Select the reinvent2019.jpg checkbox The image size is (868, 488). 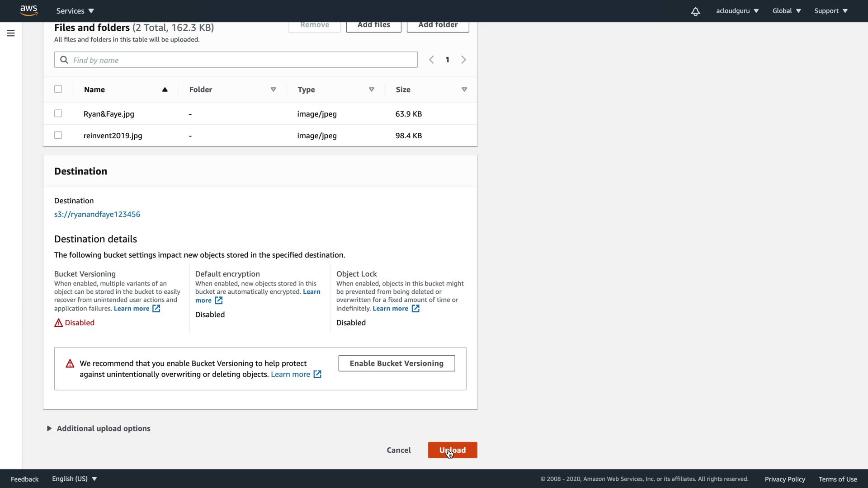click(x=58, y=135)
